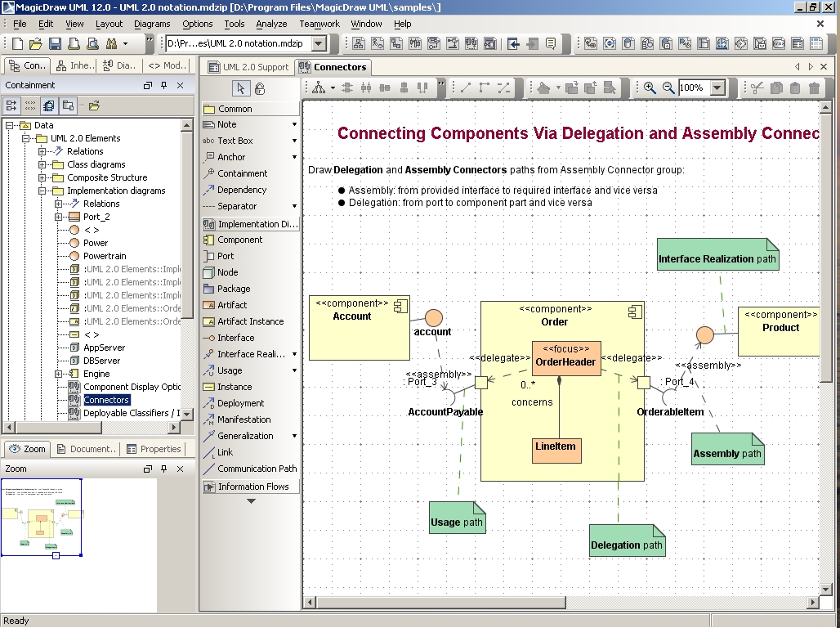Image resolution: width=840 pixels, height=628 pixels.
Task: Create a use case diagram from toolbar
Action: click(x=378, y=43)
